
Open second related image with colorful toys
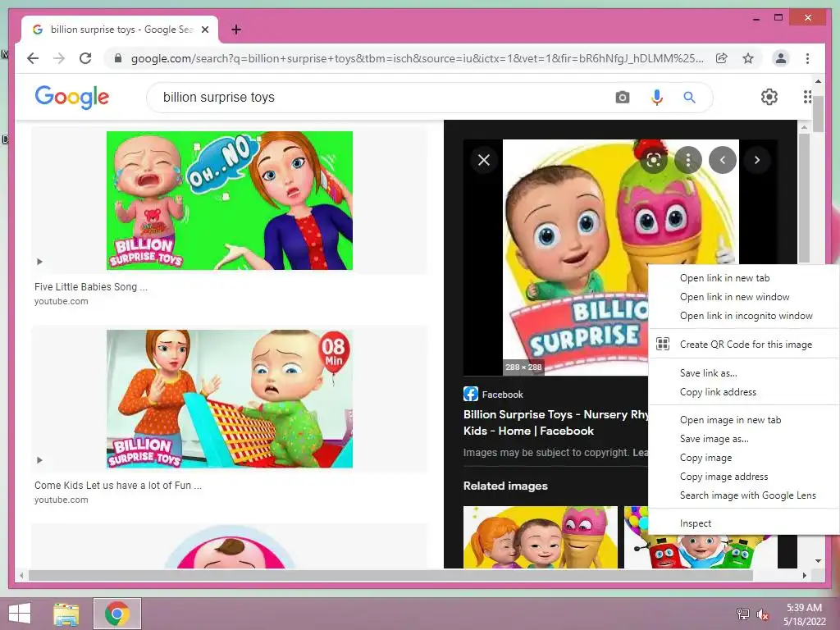pos(701,552)
